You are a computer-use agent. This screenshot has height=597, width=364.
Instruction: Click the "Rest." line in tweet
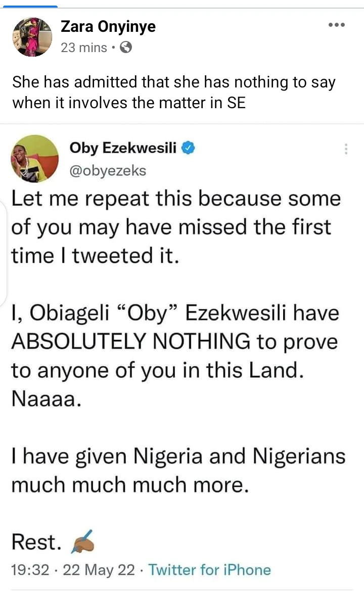click(x=36, y=542)
